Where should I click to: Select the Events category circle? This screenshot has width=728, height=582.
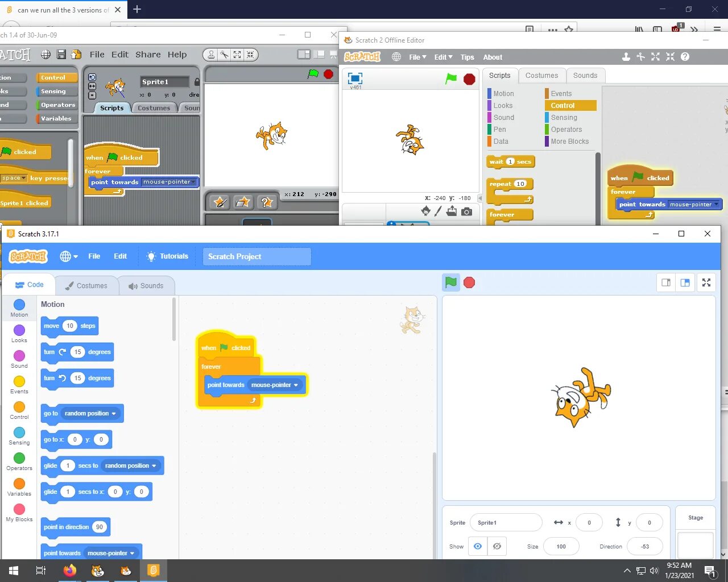pos(19,381)
